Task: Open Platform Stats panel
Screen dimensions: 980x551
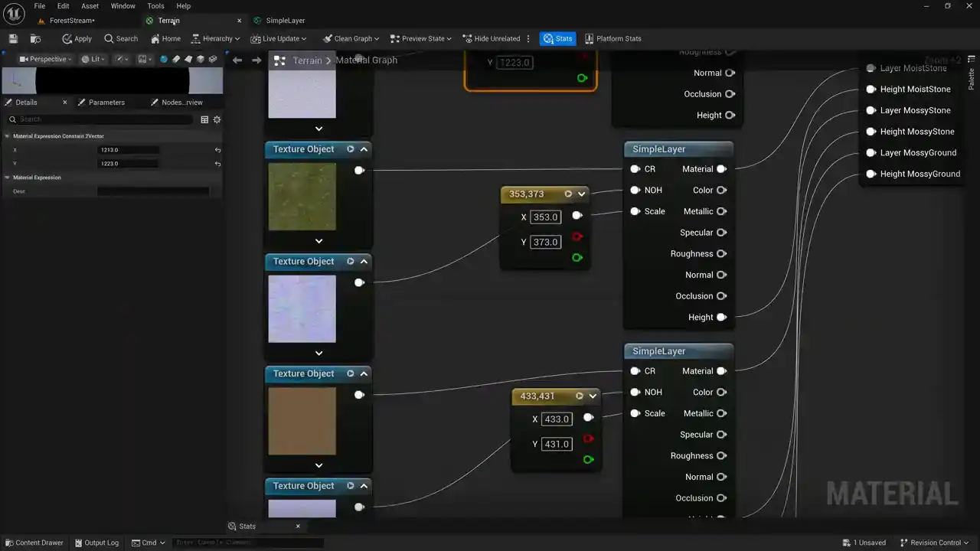Action: click(612, 38)
